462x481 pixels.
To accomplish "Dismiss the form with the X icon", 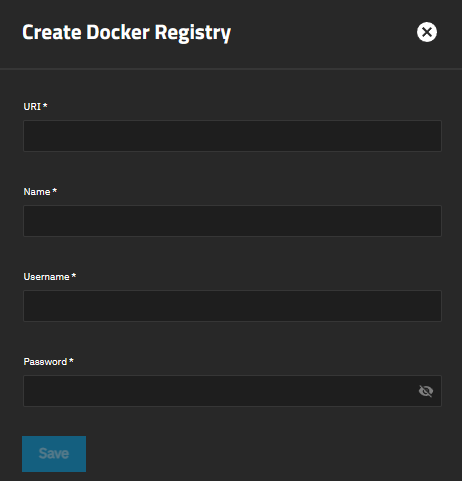I will pos(427,32).
